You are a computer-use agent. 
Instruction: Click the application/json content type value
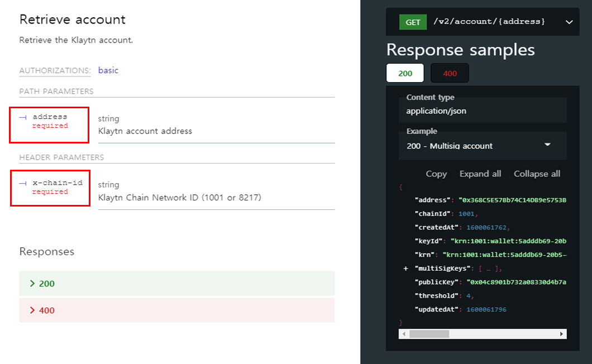tap(436, 111)
